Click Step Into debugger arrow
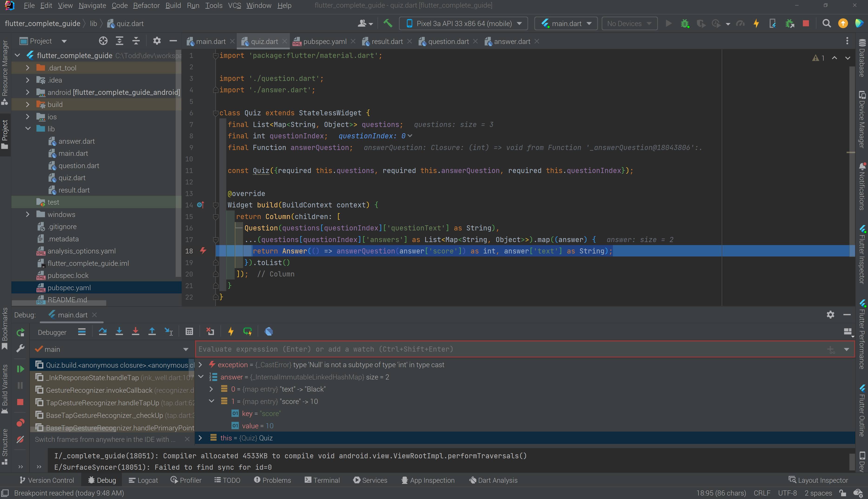 tap(119, 331)
